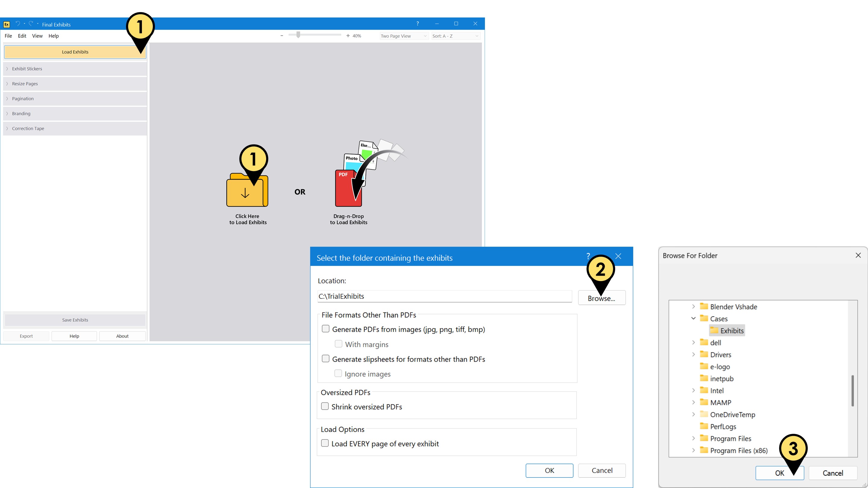Check Load EVERY page of every exhibit
This screenshot has width=868, height=488.
tap(325, 443)
